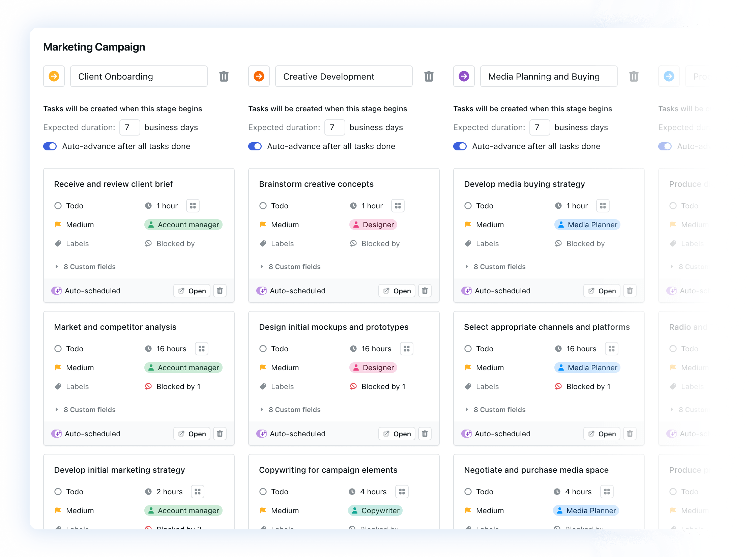Image resolution: width=756 pixels, height=557 pixels.
Task: Click Labels in Develop media buying strategy card
Action: click(x=482, y=243)
